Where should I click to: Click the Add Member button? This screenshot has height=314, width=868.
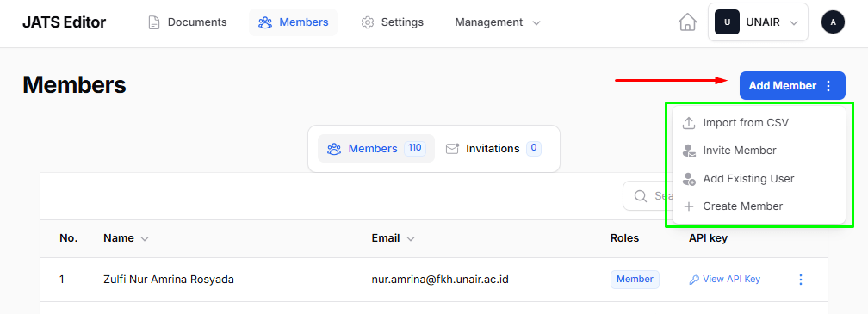click(x=792, y=86)
